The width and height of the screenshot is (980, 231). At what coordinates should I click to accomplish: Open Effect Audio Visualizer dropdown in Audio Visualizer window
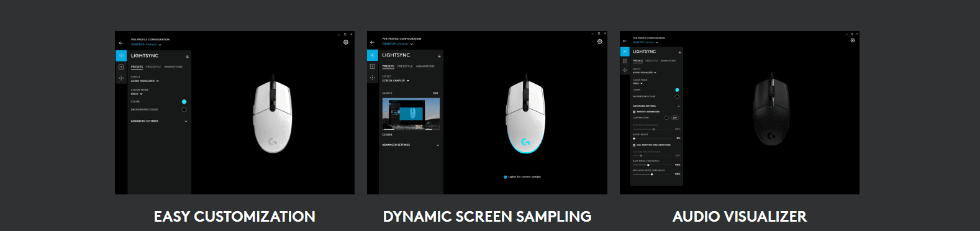[644, 73]
